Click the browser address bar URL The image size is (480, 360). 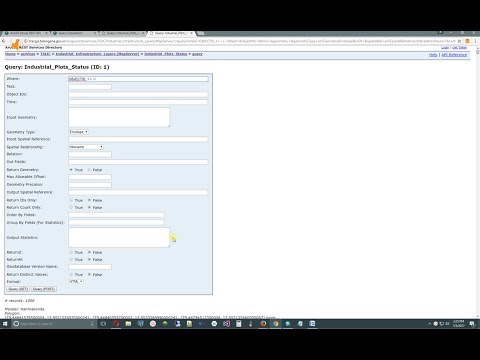coord(242,41)
